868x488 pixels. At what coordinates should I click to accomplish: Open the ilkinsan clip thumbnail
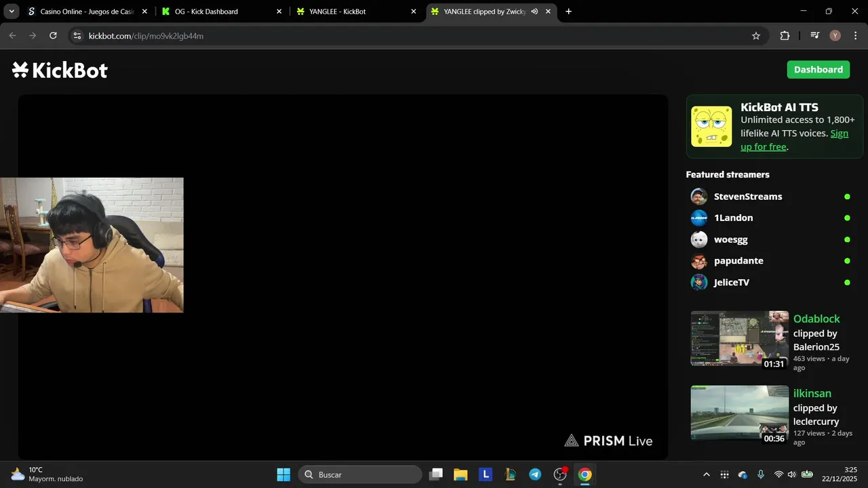click(740, 413)
